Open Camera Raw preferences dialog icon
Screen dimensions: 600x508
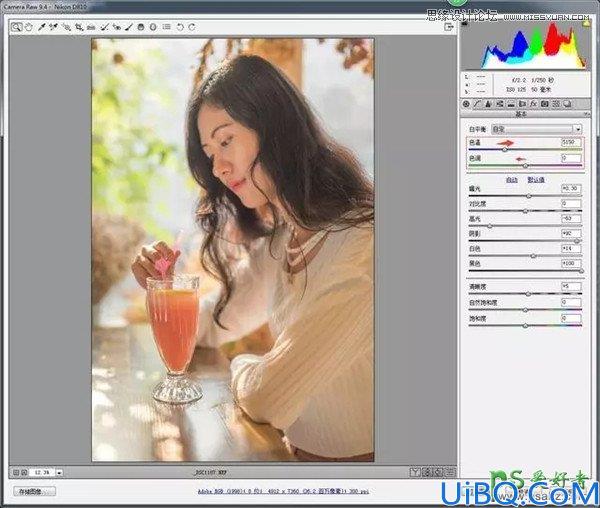pyautogui.click(x=166, y=27)
